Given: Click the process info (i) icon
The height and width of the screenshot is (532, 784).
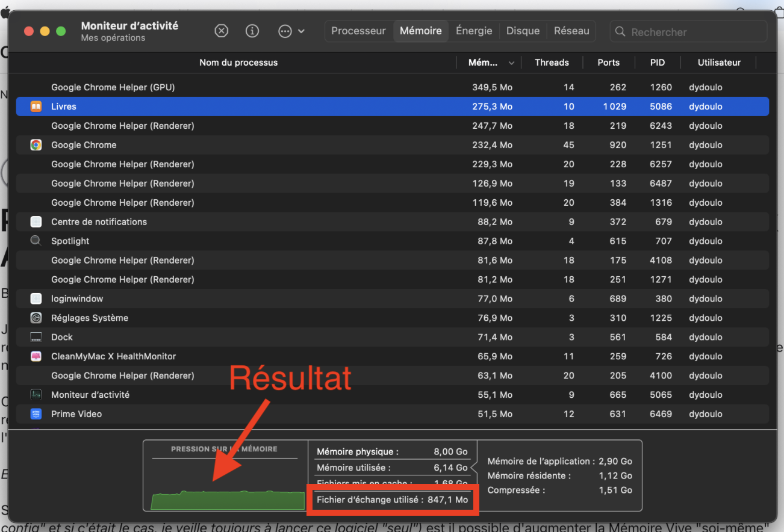Looking at the screenshot, I should point(252,31).
